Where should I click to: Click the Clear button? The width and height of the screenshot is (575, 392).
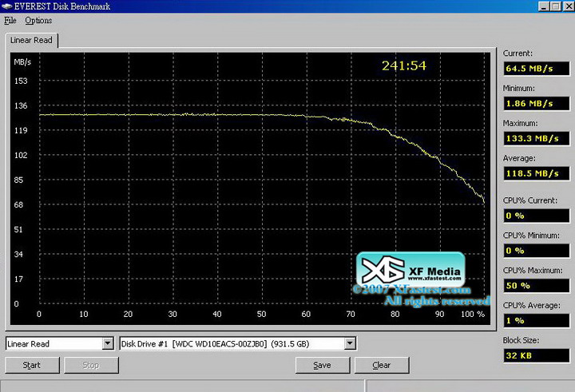pos(382,365)
